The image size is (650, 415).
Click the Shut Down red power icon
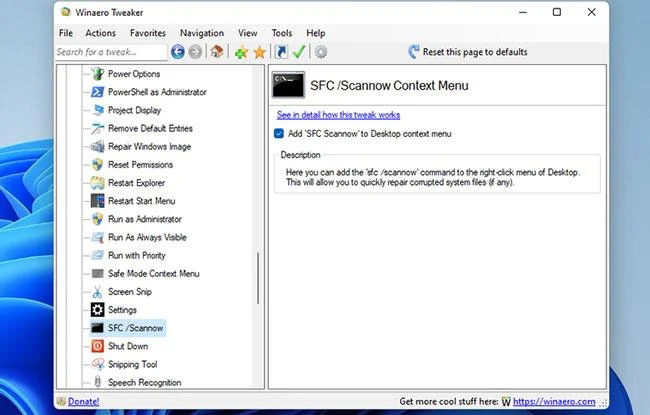pyautogui.click(x=98, y=346)
